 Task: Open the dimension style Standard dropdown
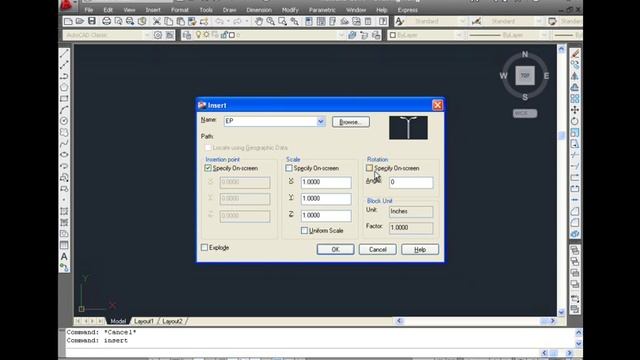539,21
